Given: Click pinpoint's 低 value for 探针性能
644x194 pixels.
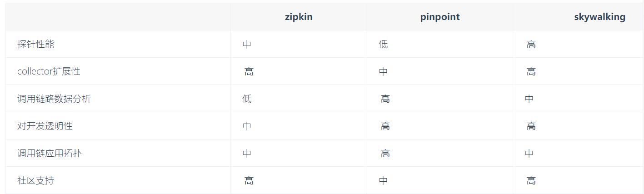Looking at the screenshot, I should pos(383,44).
